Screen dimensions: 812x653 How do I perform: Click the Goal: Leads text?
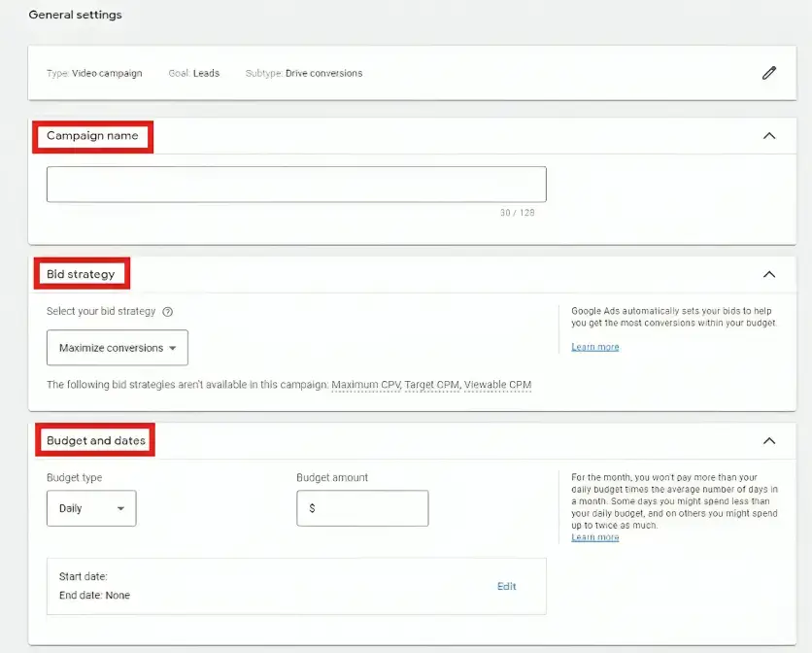click(x=193, y=73)
